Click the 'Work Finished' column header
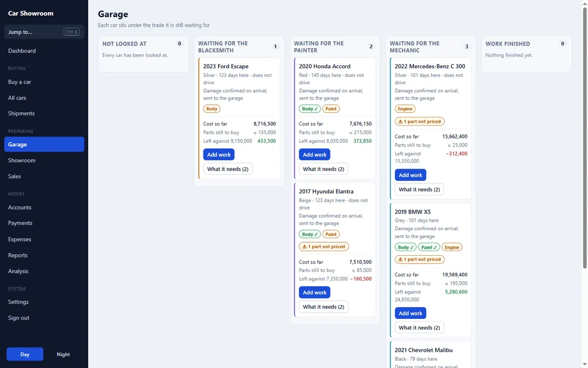Image resolution: width=588 pixels, height=368 pixels. click(508, 44)
